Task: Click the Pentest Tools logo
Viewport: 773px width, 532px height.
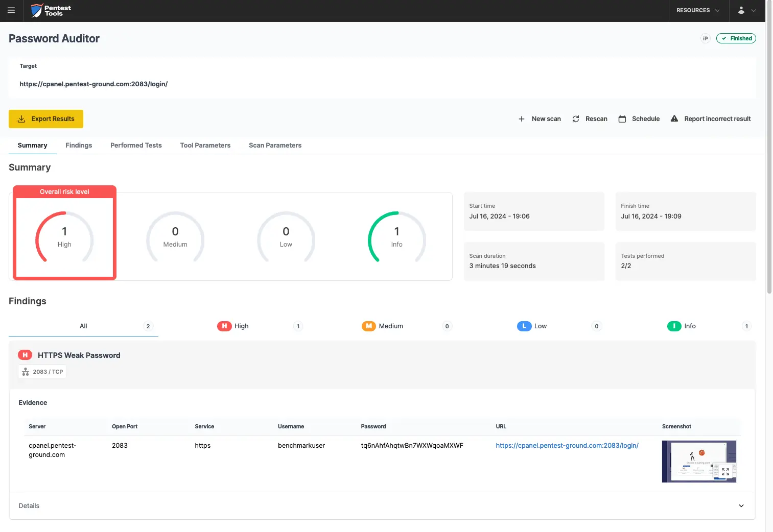Action: [x=51, y=11]
